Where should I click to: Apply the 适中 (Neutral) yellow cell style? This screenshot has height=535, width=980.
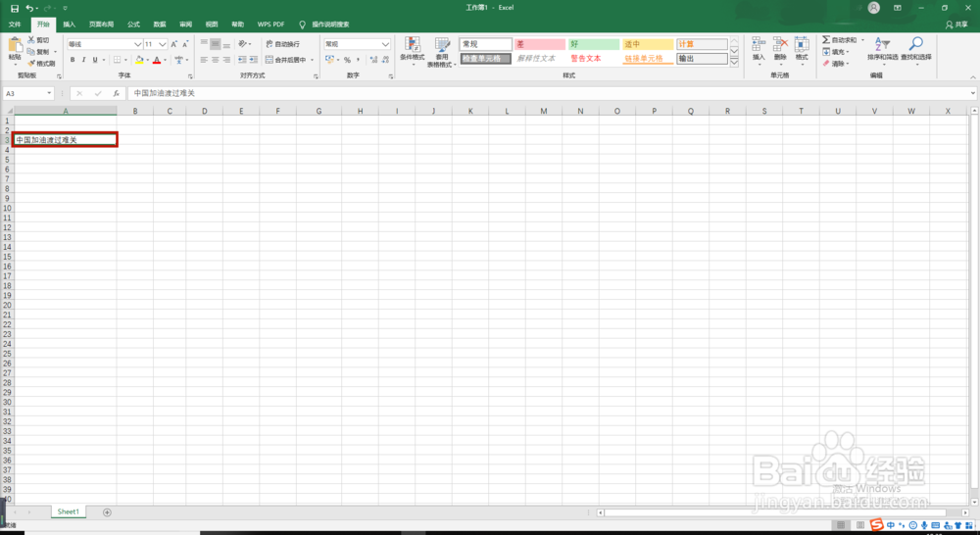648,44
